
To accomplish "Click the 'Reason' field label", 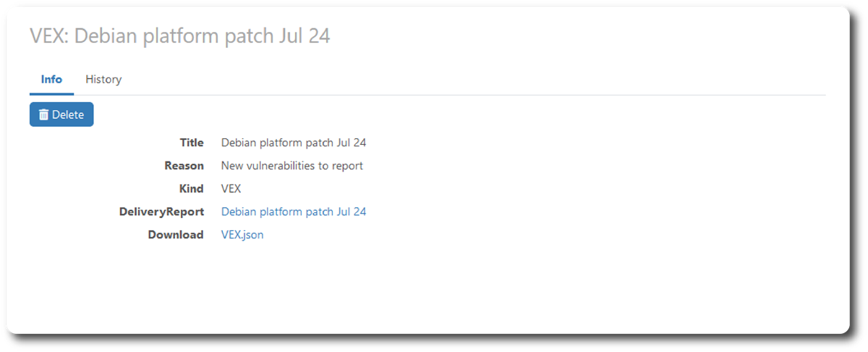I will tap(184, 166).
